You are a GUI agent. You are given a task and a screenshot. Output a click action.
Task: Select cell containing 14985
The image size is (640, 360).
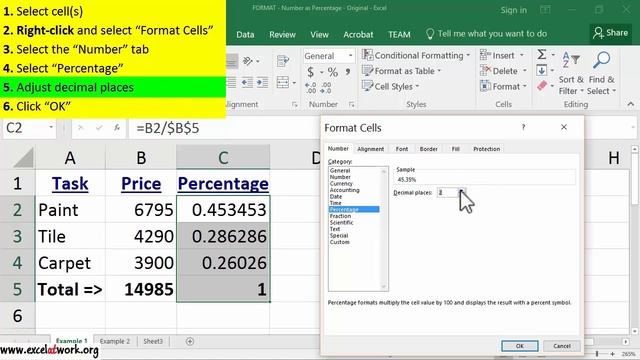point(141,289)
